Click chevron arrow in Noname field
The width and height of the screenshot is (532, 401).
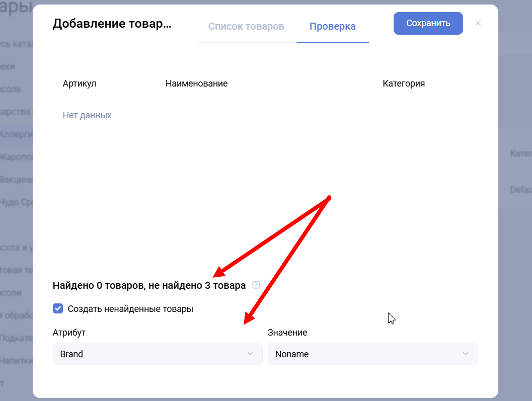pos(465,354)
